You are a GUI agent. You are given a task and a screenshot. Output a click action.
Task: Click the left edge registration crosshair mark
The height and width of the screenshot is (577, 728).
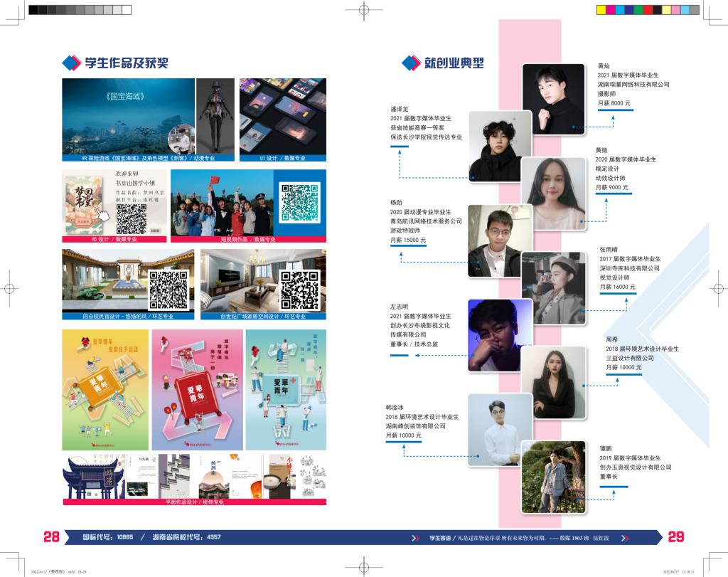(10, 289)
